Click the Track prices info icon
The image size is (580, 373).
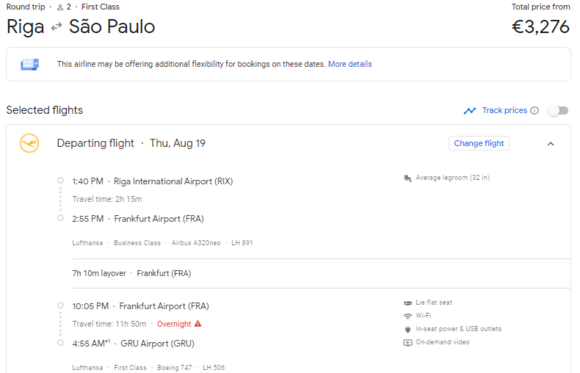pyautogui.click(x=535, y=110)
